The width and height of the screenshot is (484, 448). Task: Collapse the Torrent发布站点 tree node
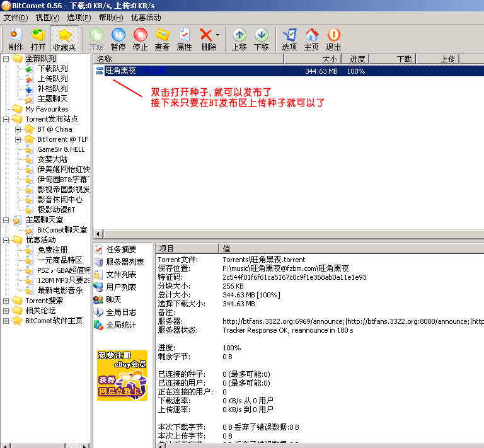6,119
